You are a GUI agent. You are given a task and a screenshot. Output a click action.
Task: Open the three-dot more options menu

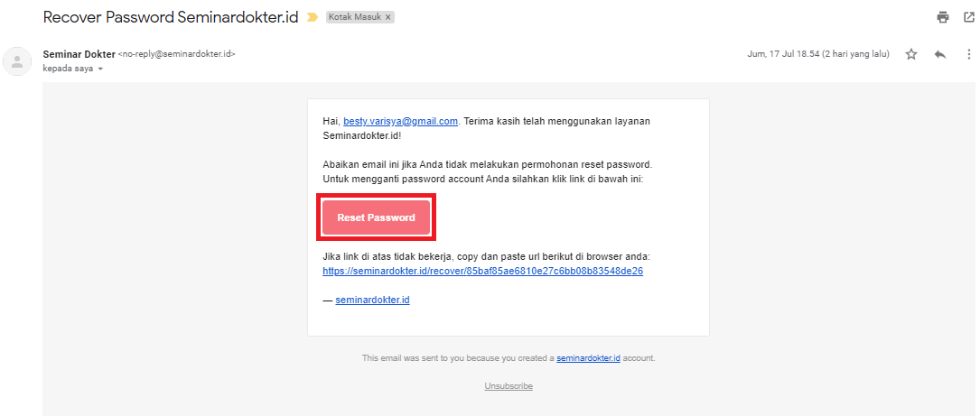968,54
